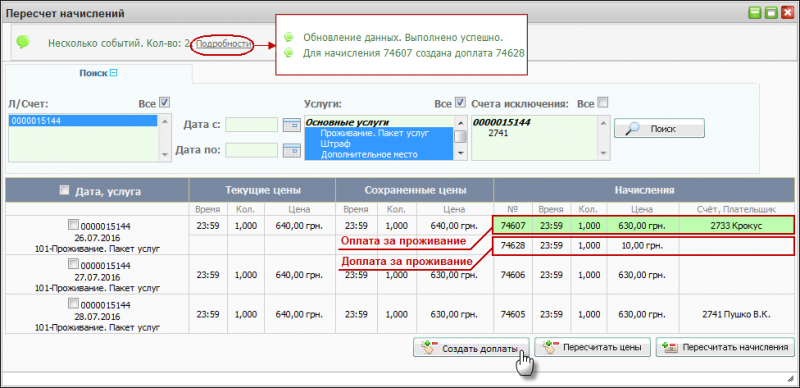The height and width of the screenshot is (388, 800).
Task: Select Проживание. Пакет услуг in services list
Action: pos(379,133)
